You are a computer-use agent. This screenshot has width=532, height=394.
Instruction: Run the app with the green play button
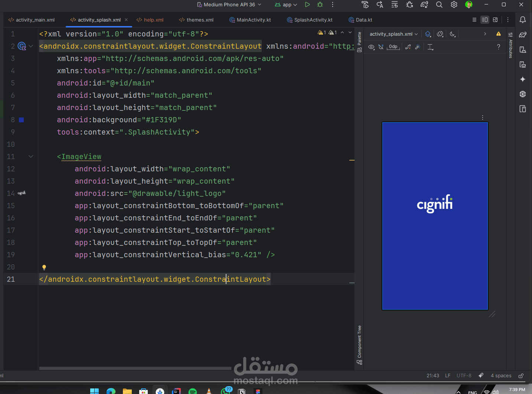pyautogui.click(x=307, y=4)
